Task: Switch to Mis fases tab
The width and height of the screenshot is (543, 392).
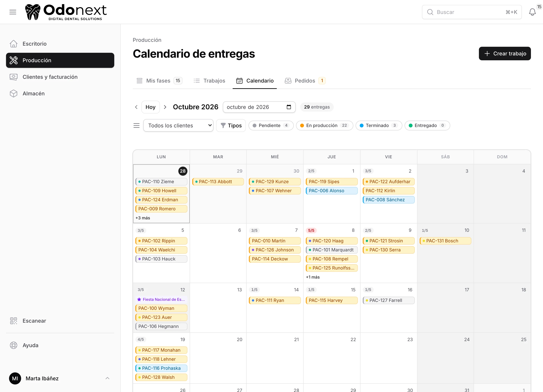Action: pos(159,81)
